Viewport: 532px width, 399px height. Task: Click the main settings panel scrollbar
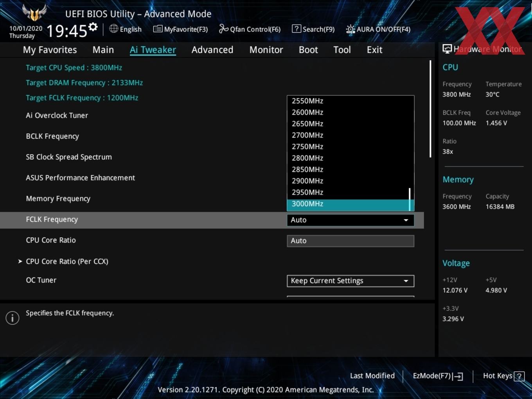click(x=430, y=109)
